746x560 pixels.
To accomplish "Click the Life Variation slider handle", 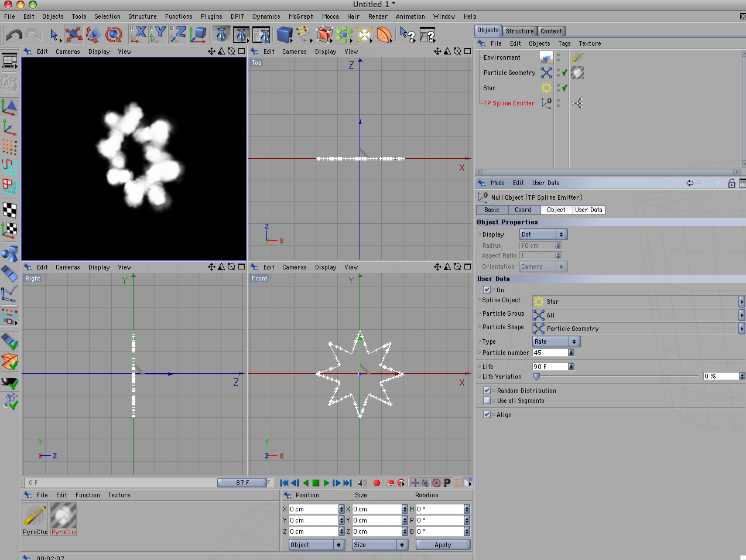I will click(536, 377).
